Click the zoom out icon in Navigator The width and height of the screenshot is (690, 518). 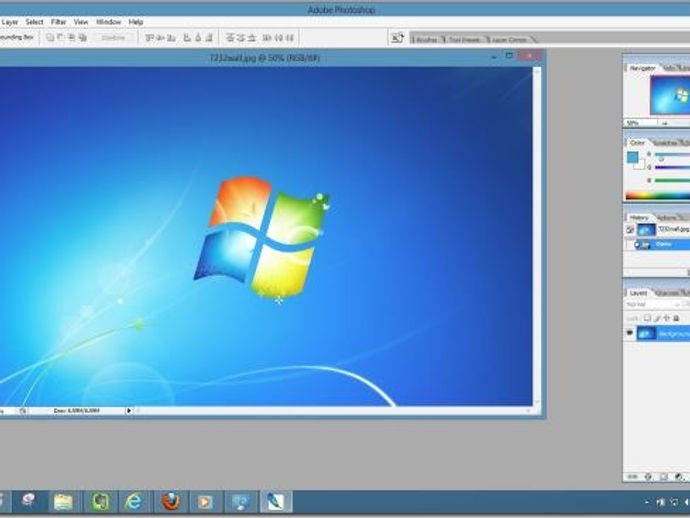coord(664,124)
